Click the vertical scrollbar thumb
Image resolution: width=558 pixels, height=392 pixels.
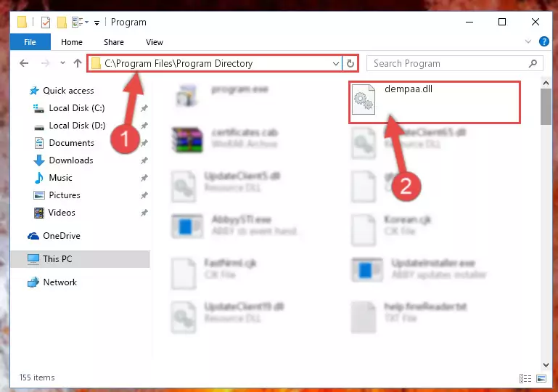pyautogui.click(x=546, y=107)
